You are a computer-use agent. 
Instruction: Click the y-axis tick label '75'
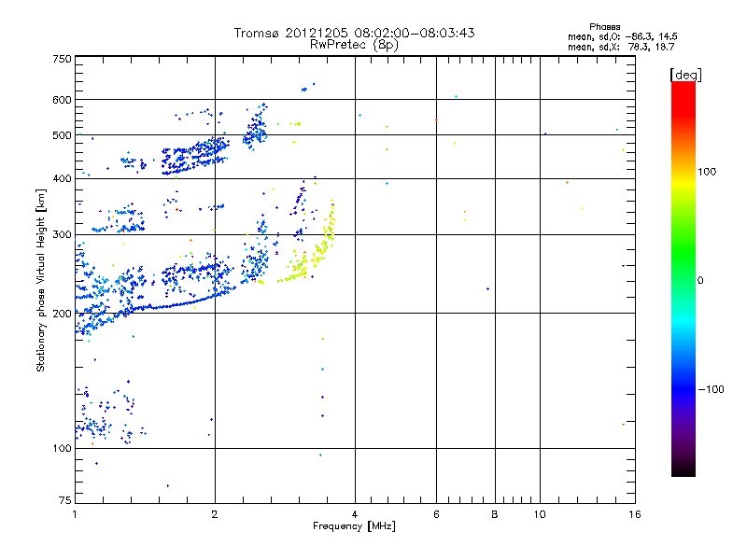click(x=65, y=500)
